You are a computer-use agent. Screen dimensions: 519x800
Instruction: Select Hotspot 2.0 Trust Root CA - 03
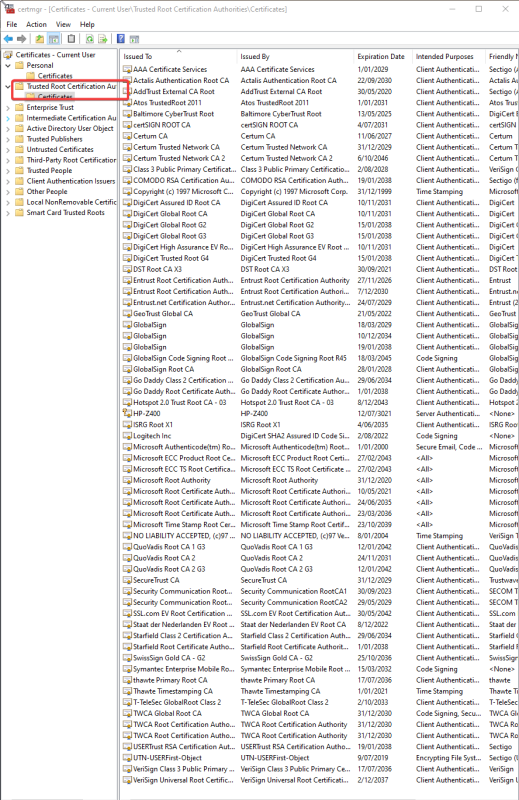tap(180, 402)
